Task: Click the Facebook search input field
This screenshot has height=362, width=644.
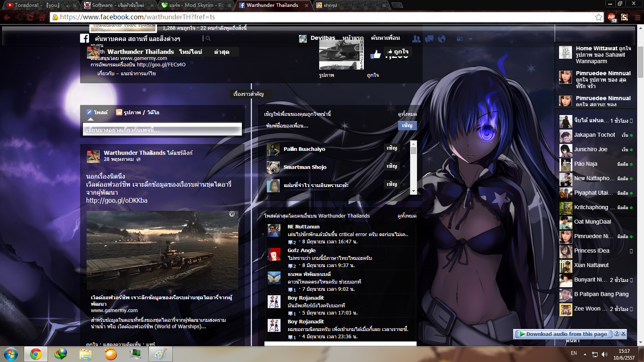Action: (x=147, y=39)
